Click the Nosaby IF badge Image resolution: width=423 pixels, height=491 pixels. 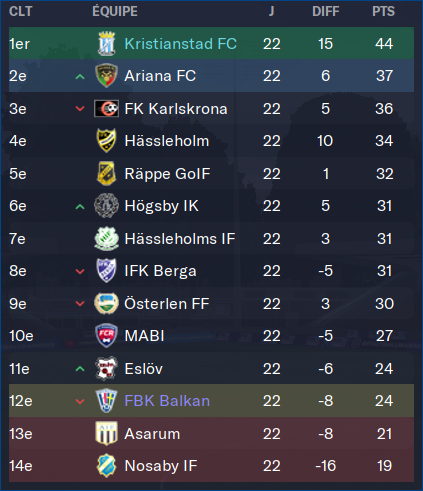coord(106,466)
